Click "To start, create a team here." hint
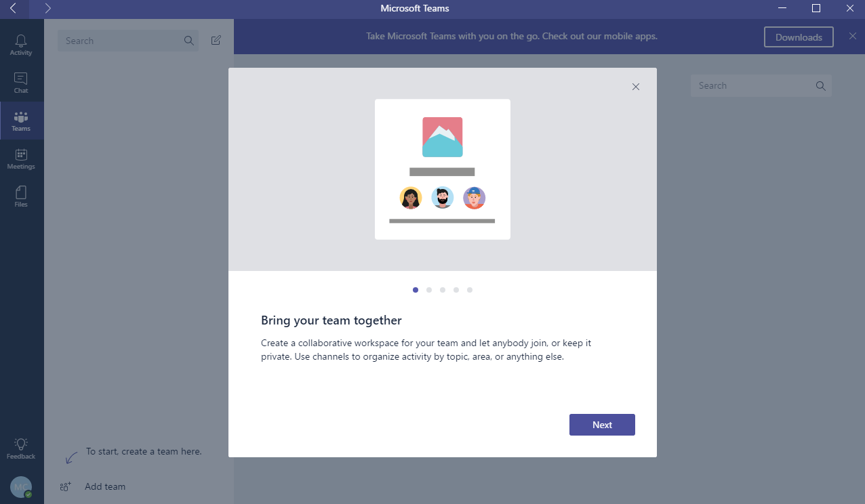The image size is (865, 504). [x=144, y=451]
